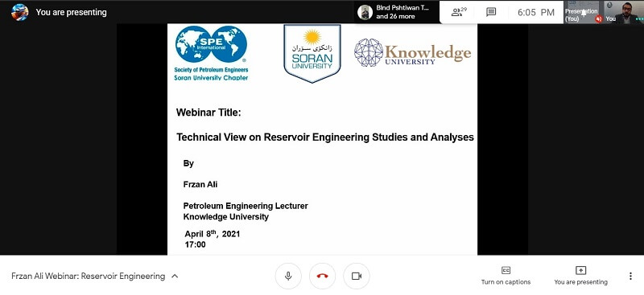Image resolution: width=644 pixels, height=295 pixels.
Task: Open the bottom 'You are presenting' presentation options
Action: (x=580, y=276)
